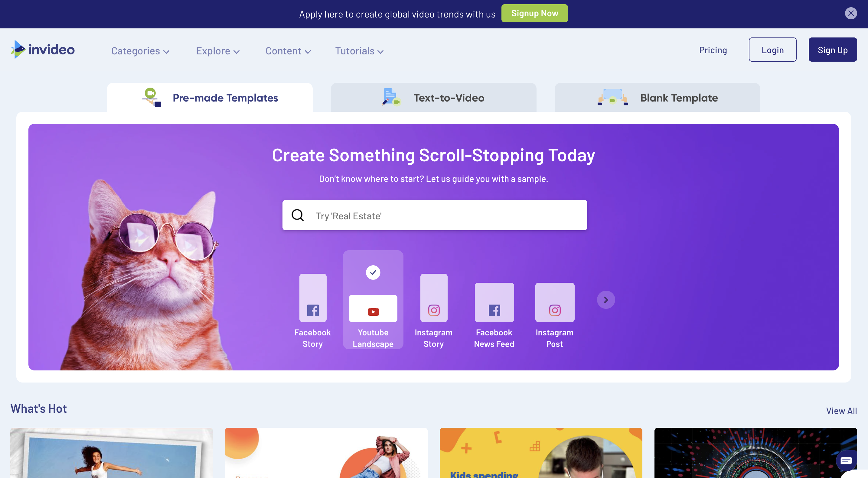Open the Tutorials dropdown

pyautogui.click(x=359, y=51)
